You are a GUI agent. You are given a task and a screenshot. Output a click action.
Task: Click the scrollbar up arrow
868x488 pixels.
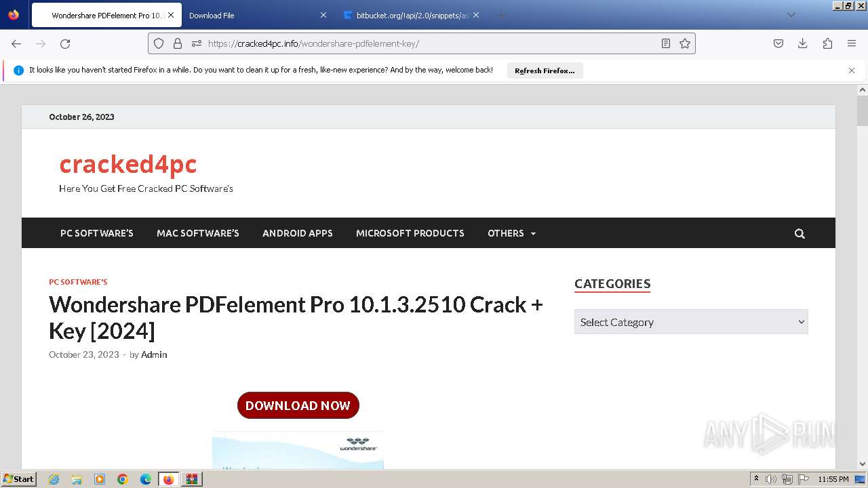[863, 90]
